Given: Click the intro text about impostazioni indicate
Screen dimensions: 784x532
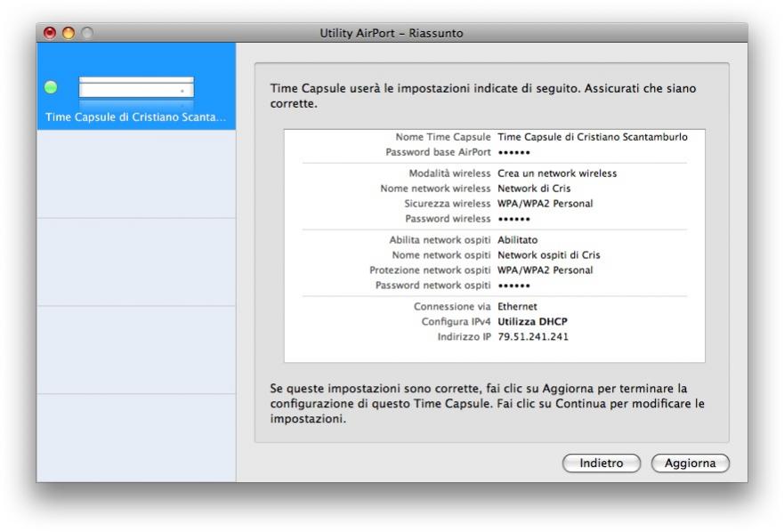Looking at the screenshot, I should 483,95.
